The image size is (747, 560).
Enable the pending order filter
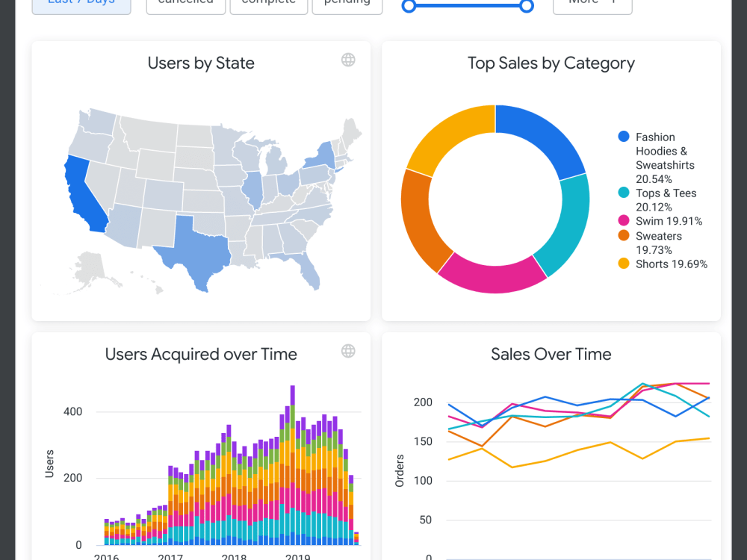(347, 3)
